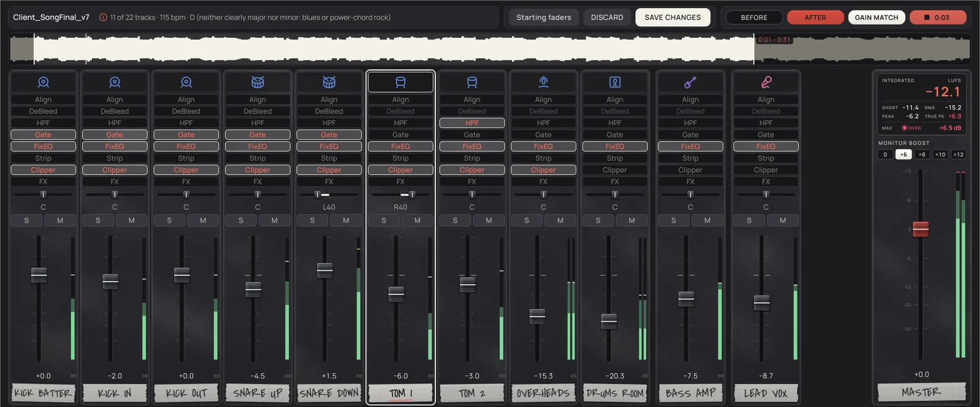Solo the Bass Amp channel

pos(674,220)
